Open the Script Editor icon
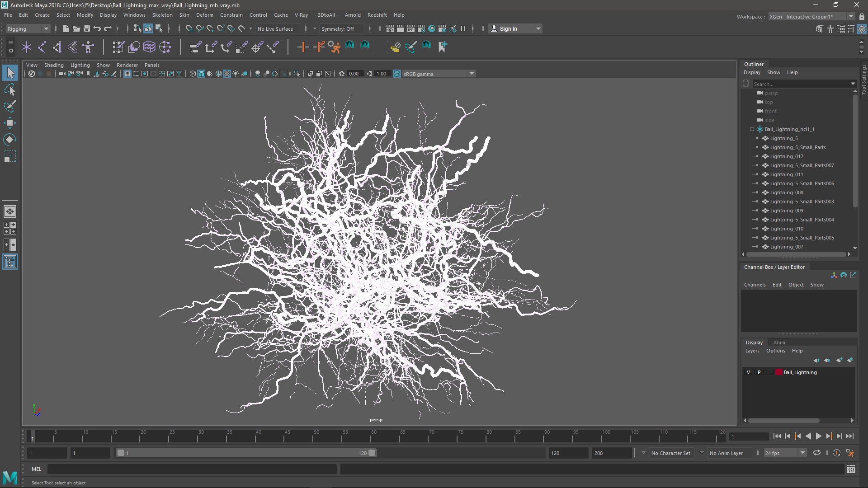Image resolution: width=868 pixels, height=488 pixels. point(851,469)
